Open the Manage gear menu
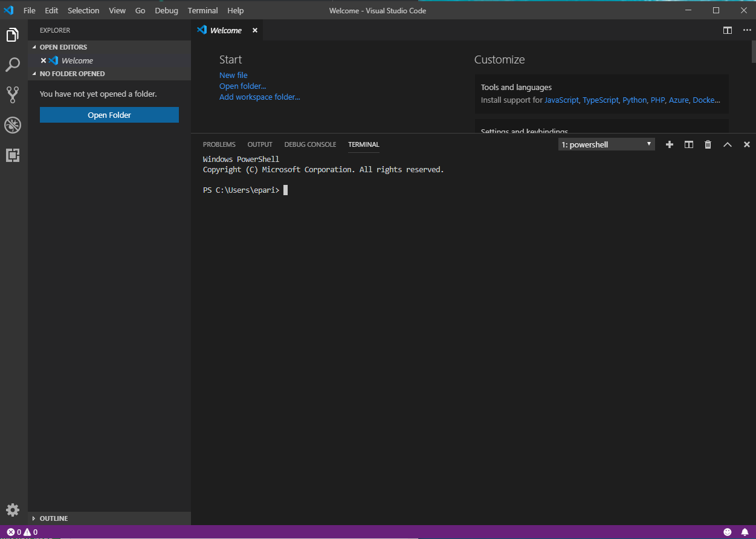The image size is (756, 539). (x=13, y=509)
